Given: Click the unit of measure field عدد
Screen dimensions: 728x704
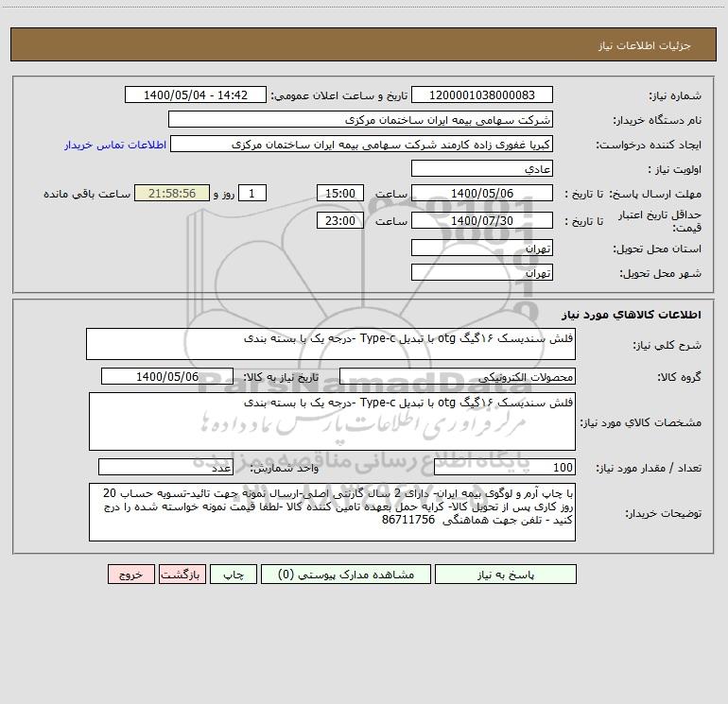Looking at the screenshot, I should click(x=165, y=467).
